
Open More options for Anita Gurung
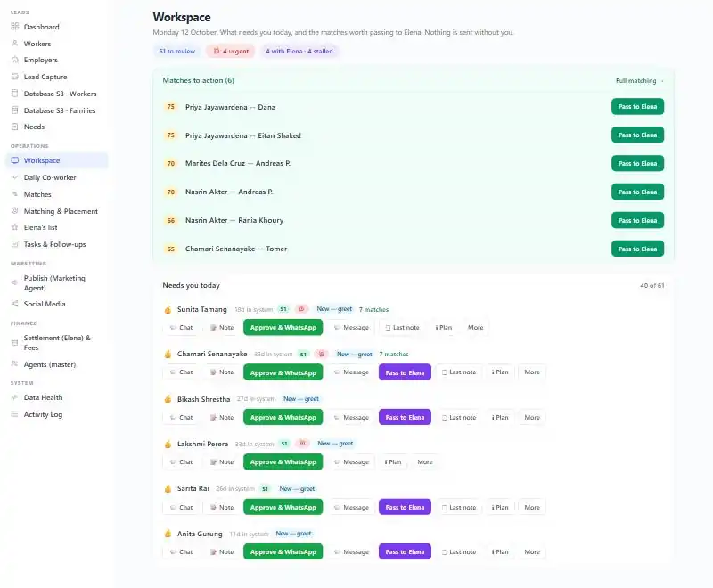(532, 551)
